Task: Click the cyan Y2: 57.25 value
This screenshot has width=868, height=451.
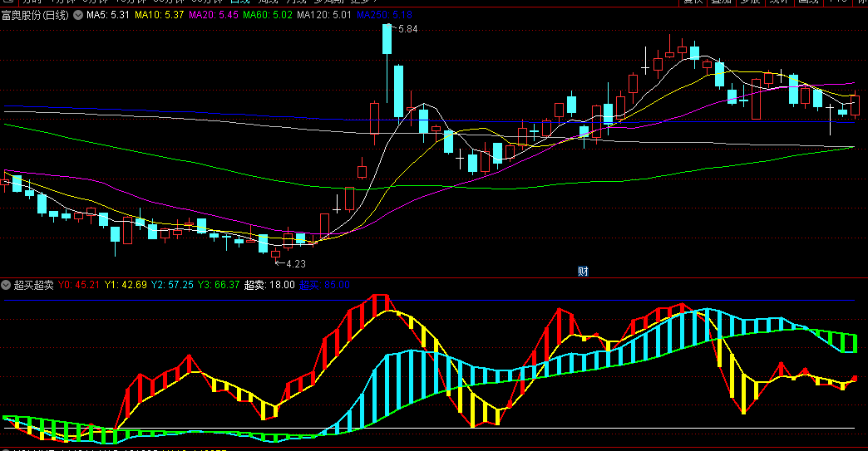Action: click(x=172, y=285)
